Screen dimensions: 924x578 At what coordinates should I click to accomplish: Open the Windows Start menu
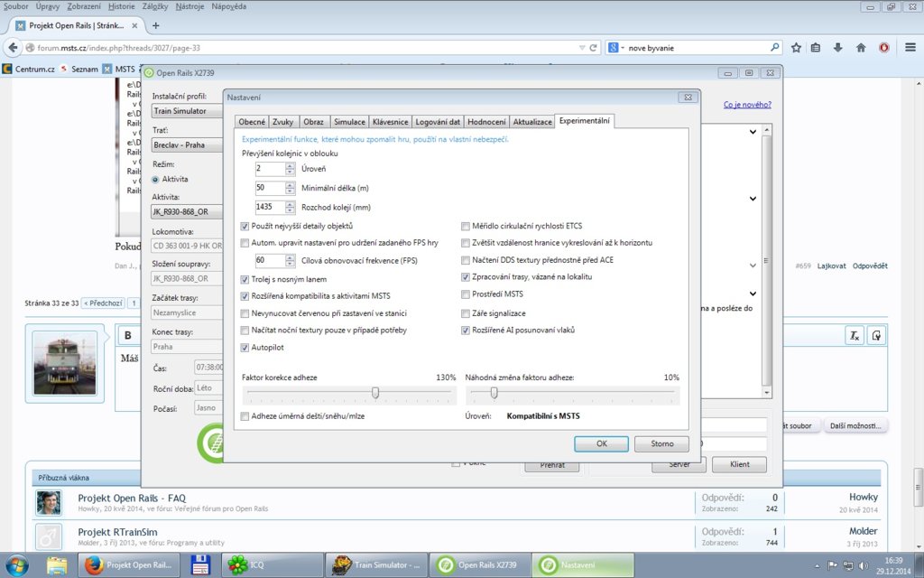click(17, 565)
